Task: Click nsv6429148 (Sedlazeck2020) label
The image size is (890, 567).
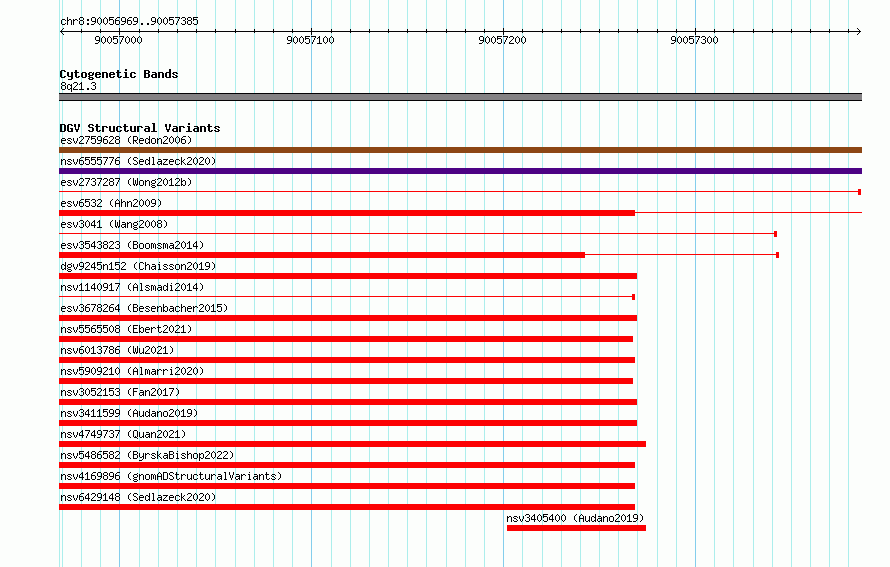Action: (138, 497)
